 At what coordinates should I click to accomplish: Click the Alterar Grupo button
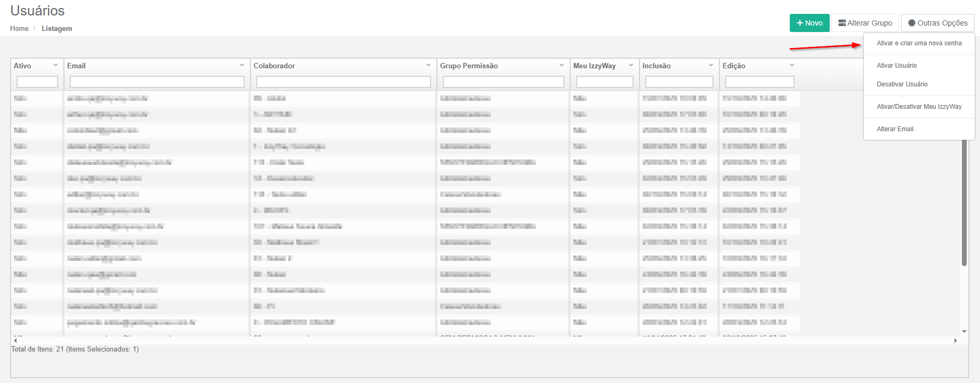tap(865, 23)
